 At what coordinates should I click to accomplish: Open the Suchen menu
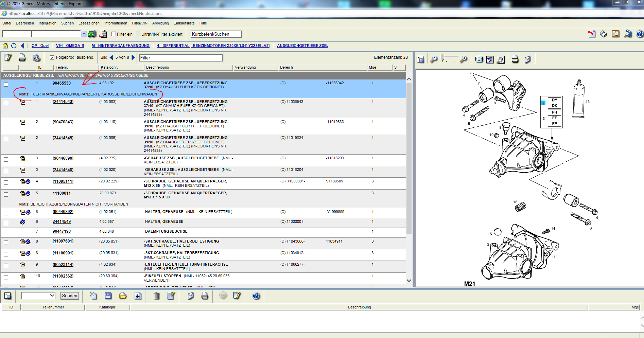pos(67,23)
